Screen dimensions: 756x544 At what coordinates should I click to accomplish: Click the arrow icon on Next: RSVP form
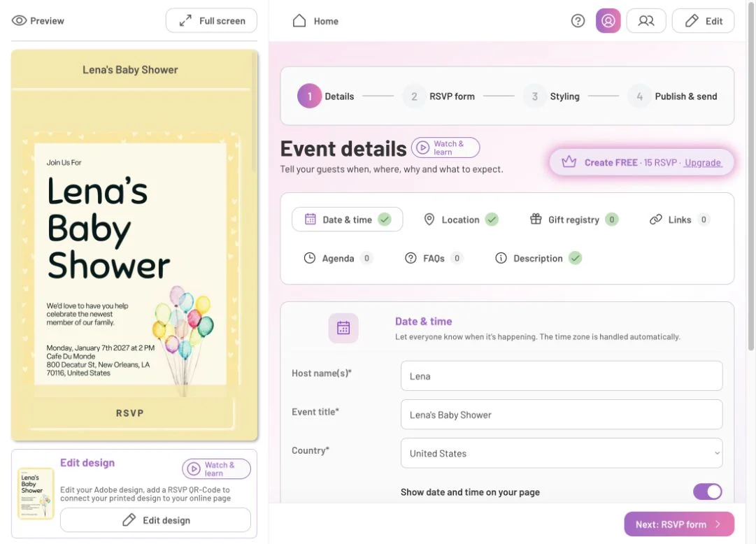click(x=718, y=524)
